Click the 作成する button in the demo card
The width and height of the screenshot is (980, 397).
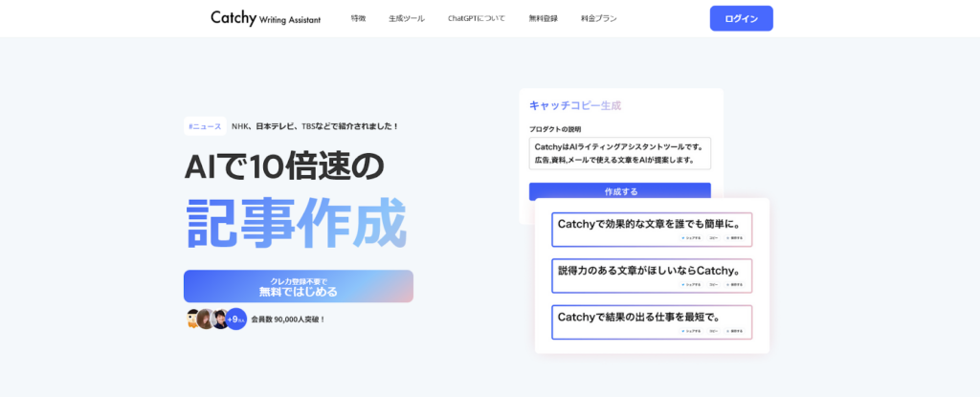coord(620,191)
